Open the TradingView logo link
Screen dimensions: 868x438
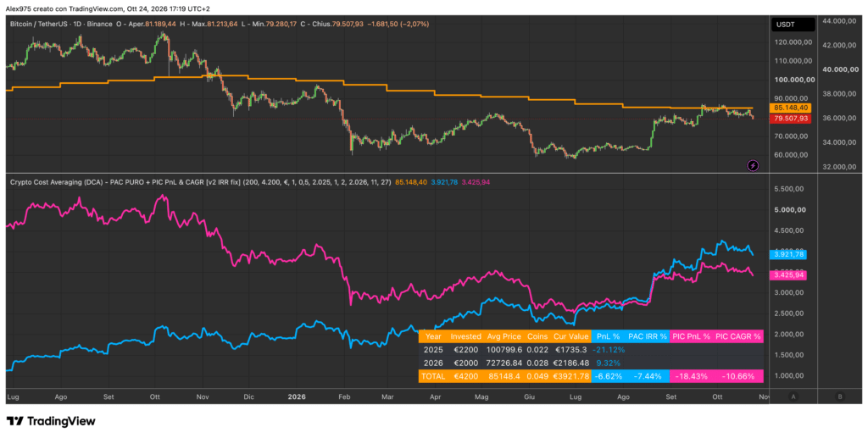(50, 421)
